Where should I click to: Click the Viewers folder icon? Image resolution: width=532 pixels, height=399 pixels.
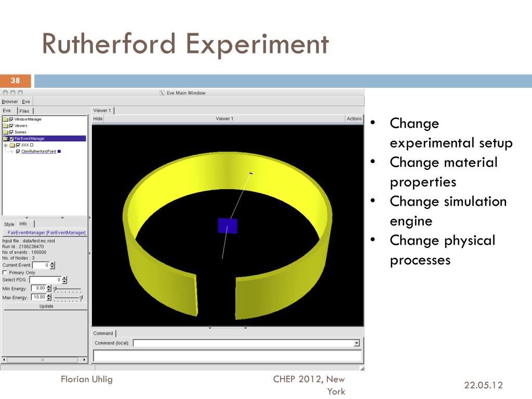click(x=5, y=126)
